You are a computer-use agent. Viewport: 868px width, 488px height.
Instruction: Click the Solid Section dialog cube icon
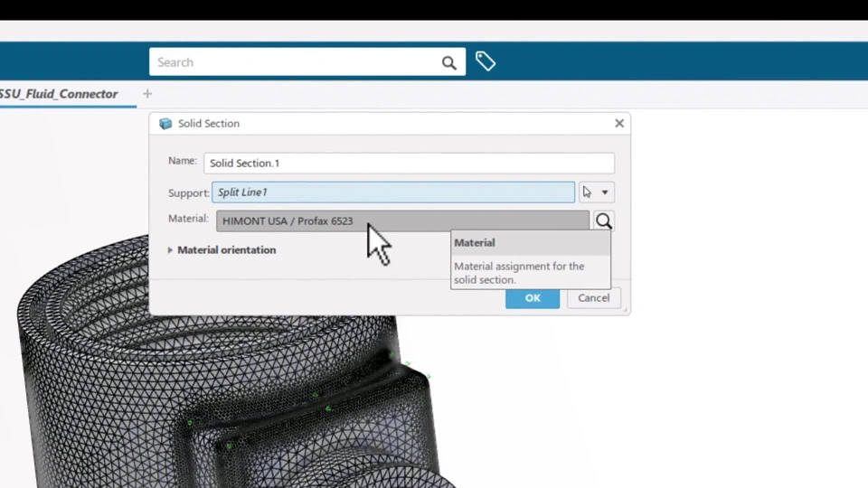coord(165,124)
